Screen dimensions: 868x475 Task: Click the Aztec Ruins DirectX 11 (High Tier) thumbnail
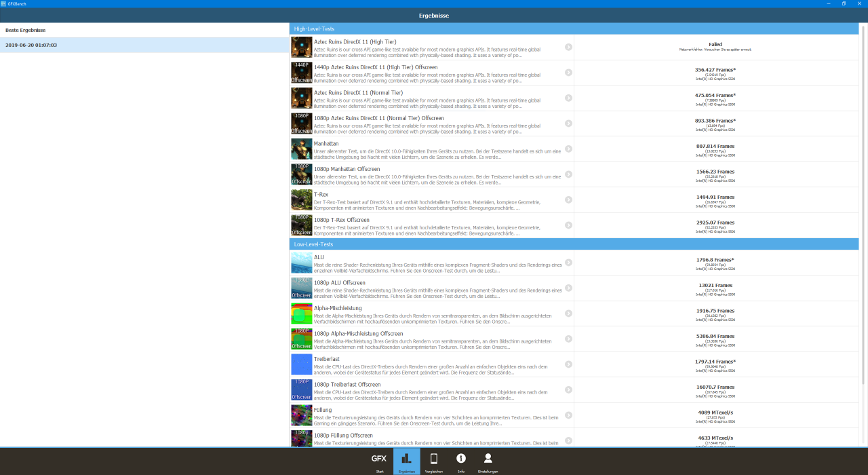302,47
